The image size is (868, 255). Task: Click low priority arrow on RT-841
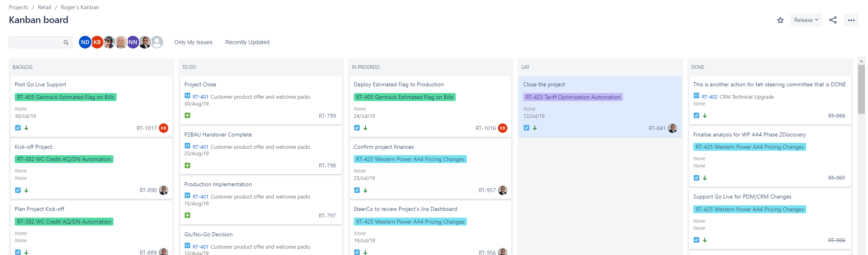(x=535, y=128)
